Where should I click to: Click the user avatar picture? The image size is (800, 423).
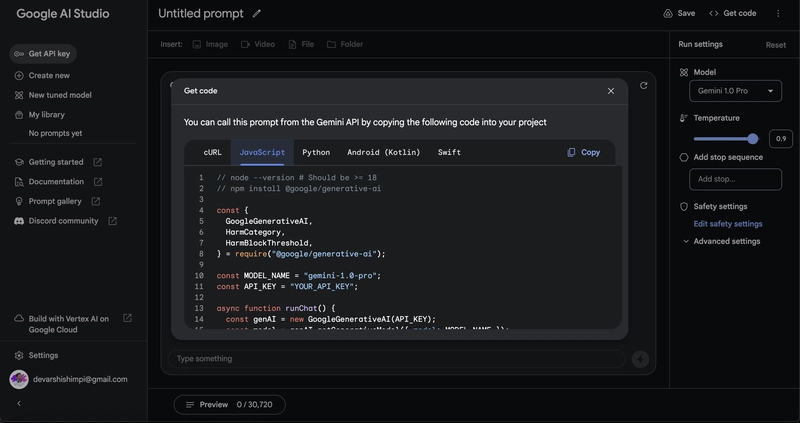click(x=19, y=380)
